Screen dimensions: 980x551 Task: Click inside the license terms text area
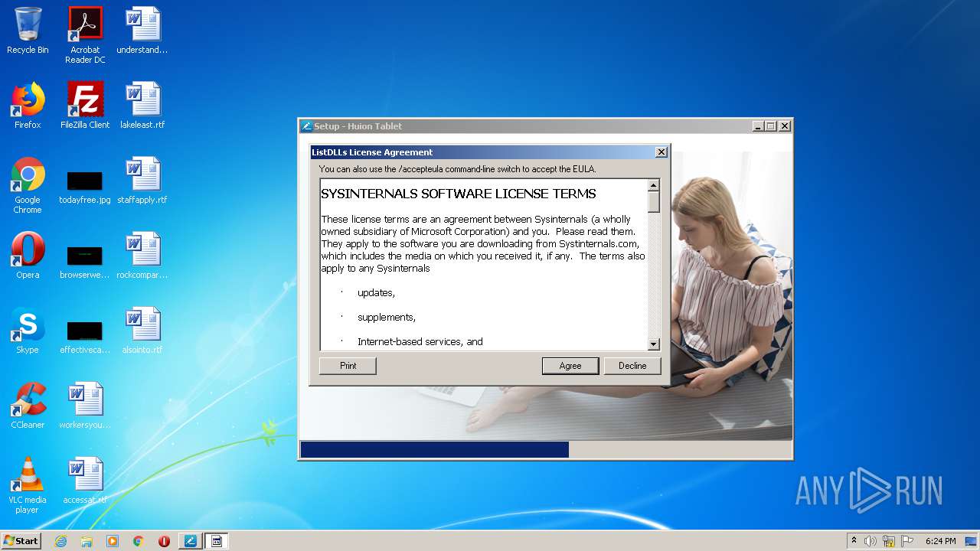tap(484, 265)
